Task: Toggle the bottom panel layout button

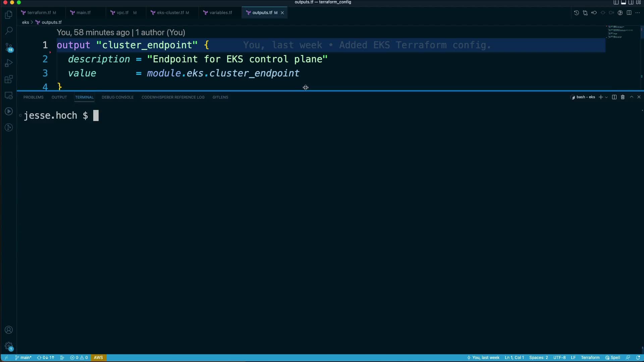Action: pyautogui.click(x=623, y=2)
